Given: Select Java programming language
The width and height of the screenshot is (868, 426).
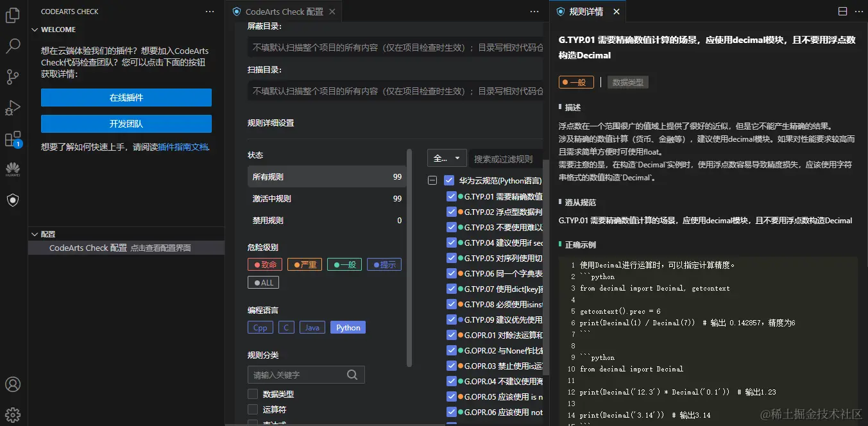Looking at the screenshot, I should coord(312,327).
